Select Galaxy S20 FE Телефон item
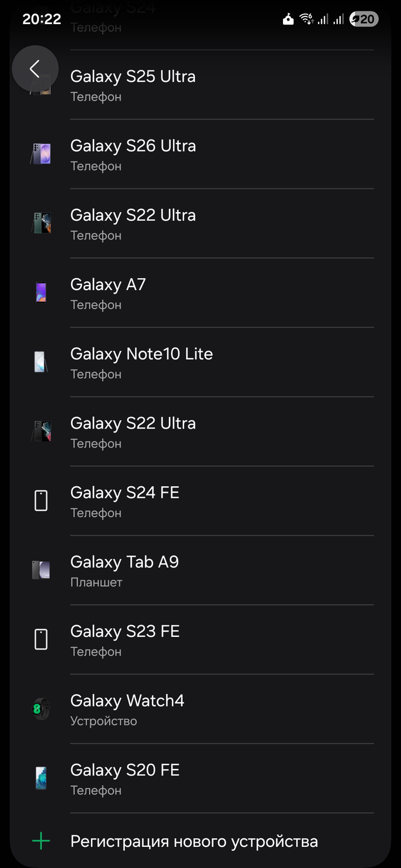This screenshot has width=401, height=868. point(200,778)
